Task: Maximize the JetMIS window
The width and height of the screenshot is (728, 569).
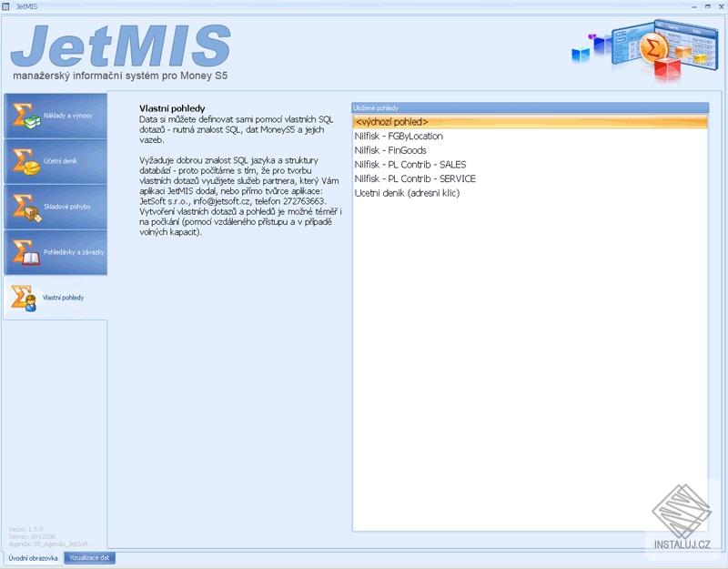Action: coord(708,6)
